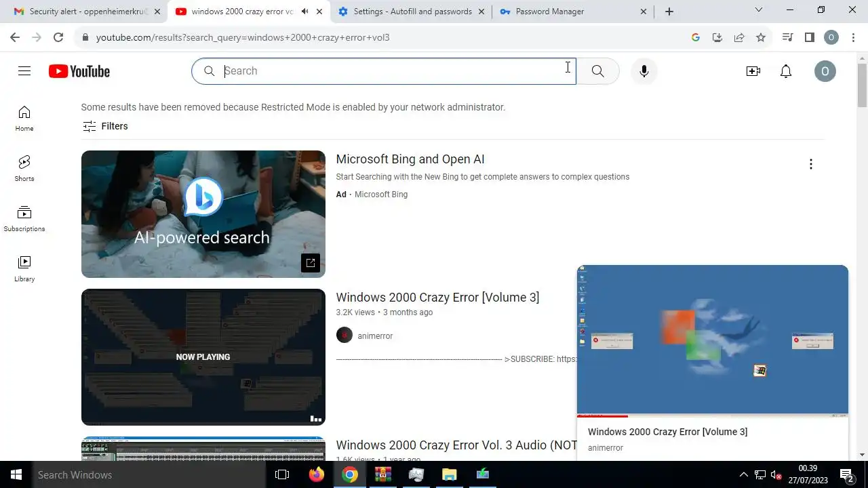Open a new browser tab
868x488 pixels.
pyautogui.click(x=669, y=12)
